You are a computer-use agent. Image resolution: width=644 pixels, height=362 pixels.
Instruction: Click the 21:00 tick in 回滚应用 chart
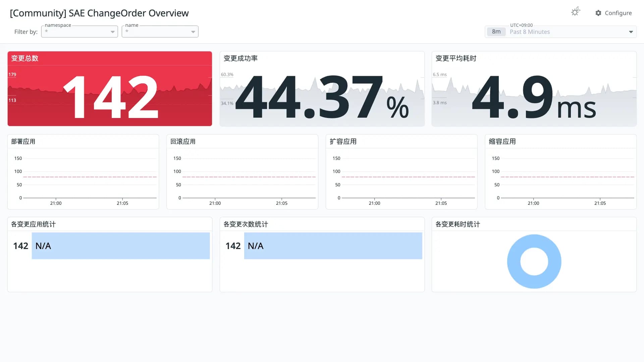[215, 203]
